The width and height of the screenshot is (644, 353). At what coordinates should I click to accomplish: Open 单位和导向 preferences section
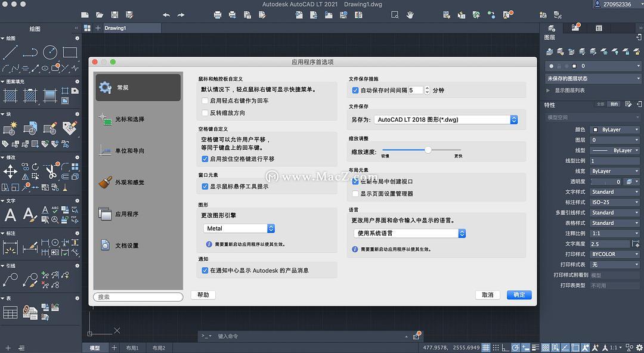[138, 151]
